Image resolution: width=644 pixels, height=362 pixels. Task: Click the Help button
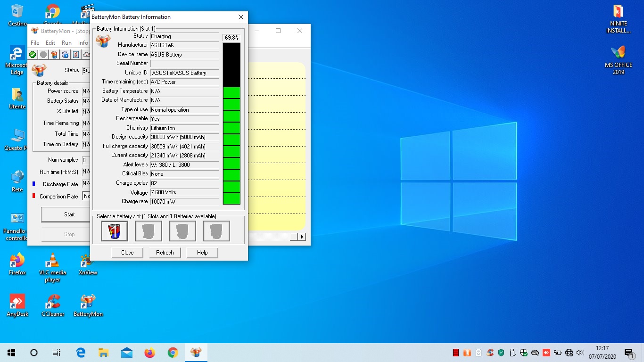[202, 253]
